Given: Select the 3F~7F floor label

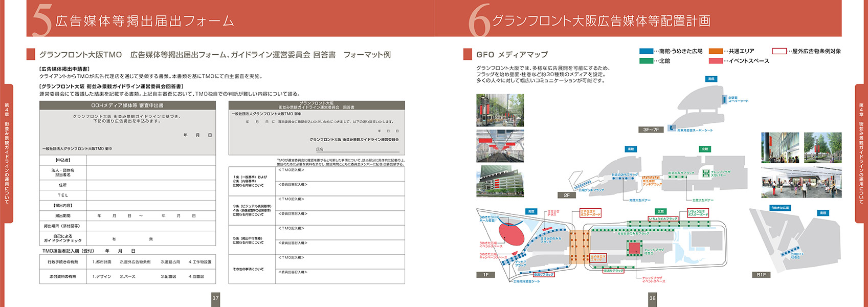Looking at the screenshot, I should (x=651, y=130).
